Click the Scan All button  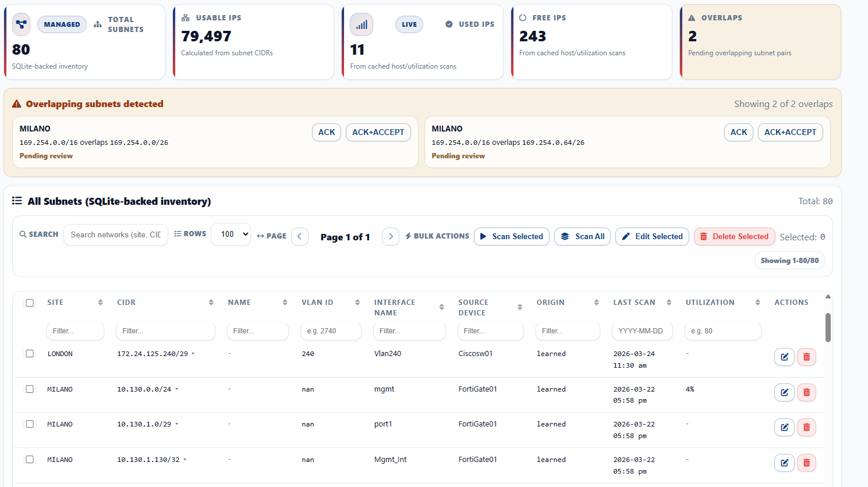tap(582, 236)
